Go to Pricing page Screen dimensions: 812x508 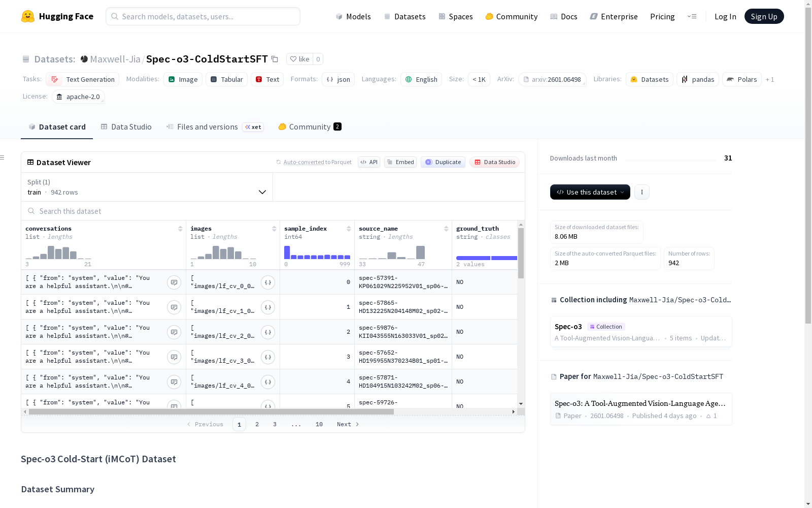click(x=662, y=16)
